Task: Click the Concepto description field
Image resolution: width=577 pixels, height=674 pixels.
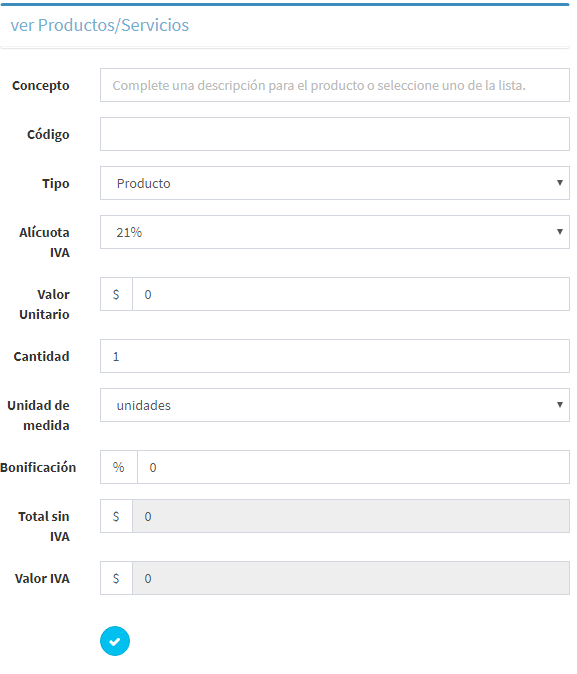Action: pos(335,85)
